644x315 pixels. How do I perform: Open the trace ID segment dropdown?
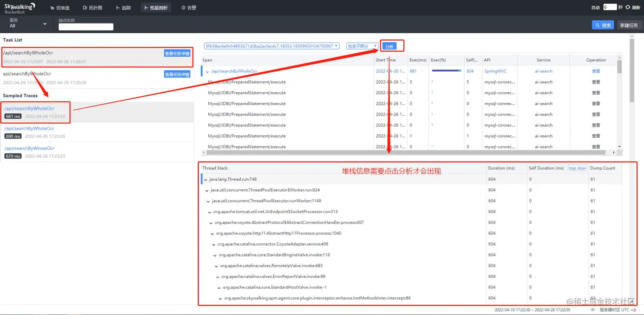(x=272, y=46)
